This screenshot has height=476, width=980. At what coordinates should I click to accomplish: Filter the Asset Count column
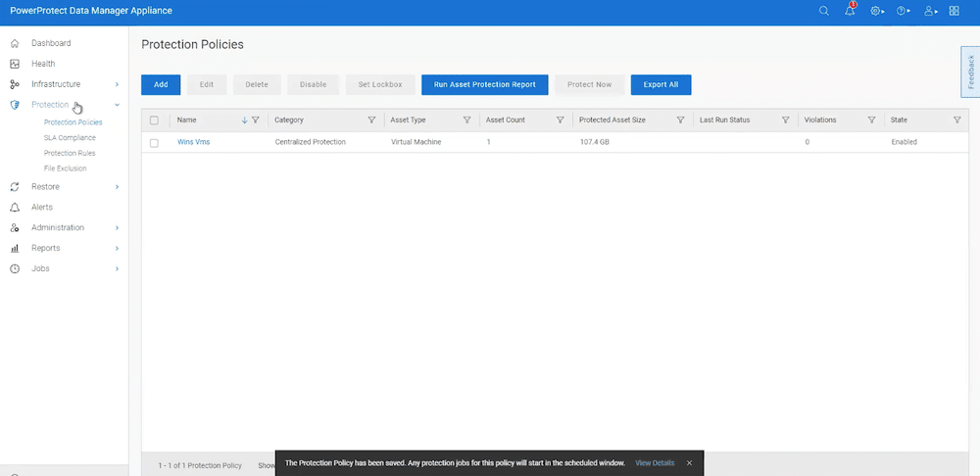pos(560,119)
